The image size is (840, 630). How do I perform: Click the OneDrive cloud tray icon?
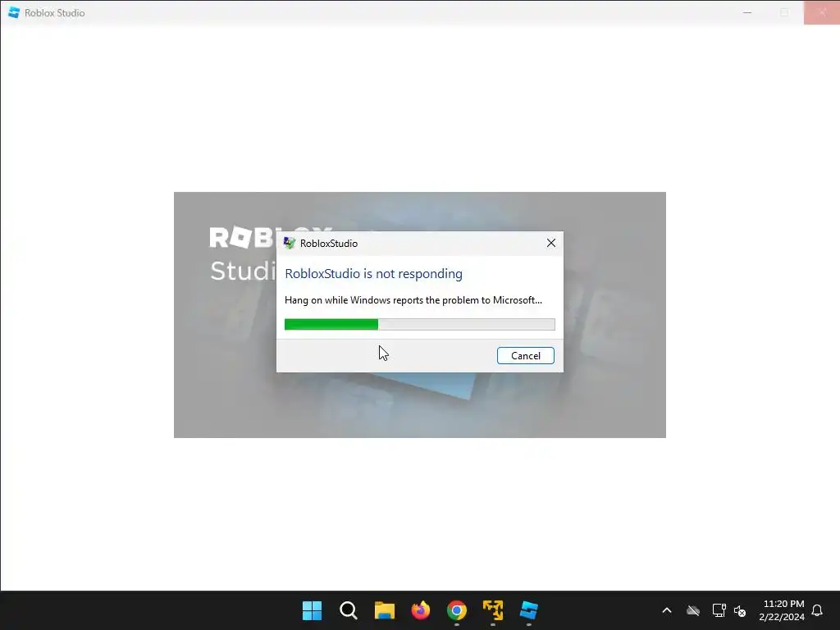click(x=692, y=610)
